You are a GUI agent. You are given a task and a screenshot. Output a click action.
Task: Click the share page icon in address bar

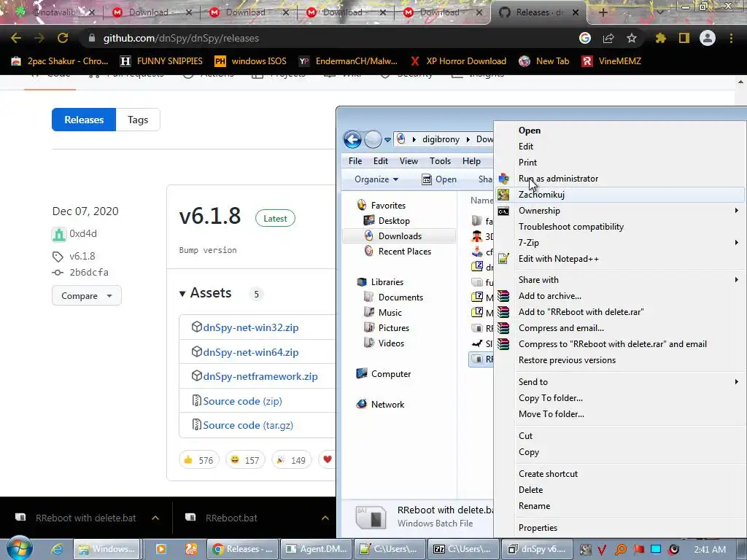point(608,38)
